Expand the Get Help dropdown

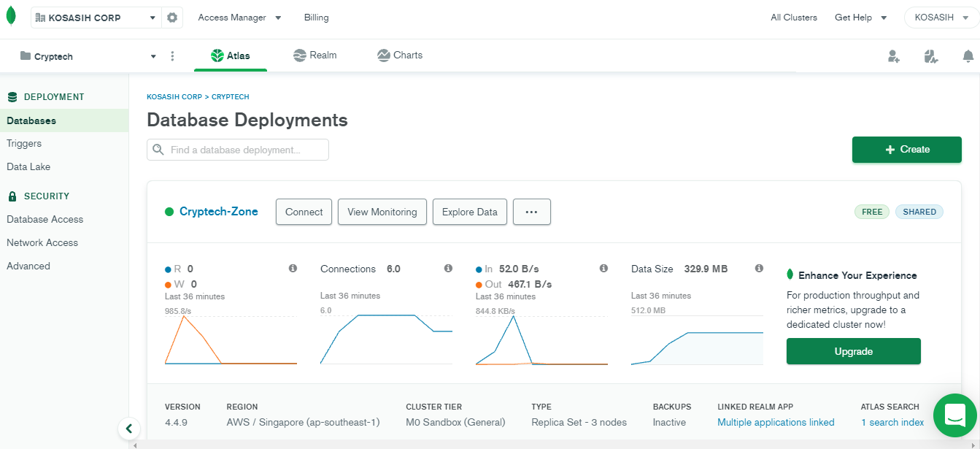pyautogui.click(x=861, y=18)
